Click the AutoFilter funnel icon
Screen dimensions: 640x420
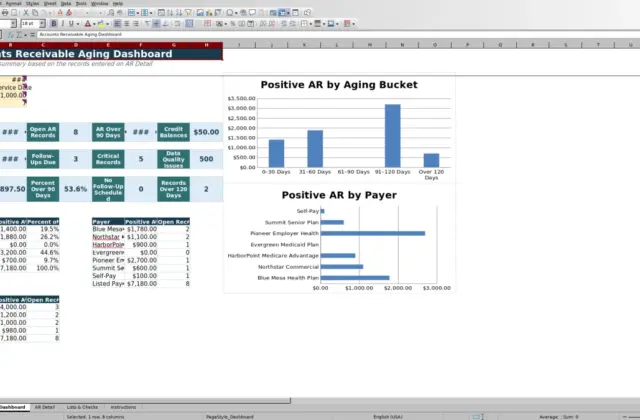pyautogui.click(x=188, y=13)
